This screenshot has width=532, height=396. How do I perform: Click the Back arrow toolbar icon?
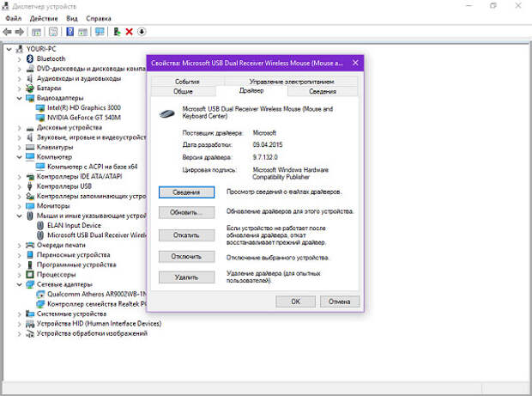(x=7, y=32)
